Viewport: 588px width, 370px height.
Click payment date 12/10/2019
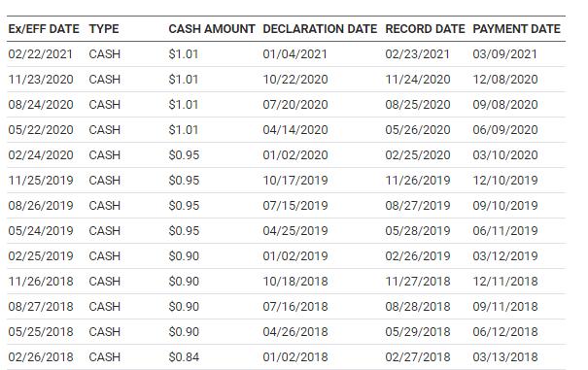tap(505, 181)
